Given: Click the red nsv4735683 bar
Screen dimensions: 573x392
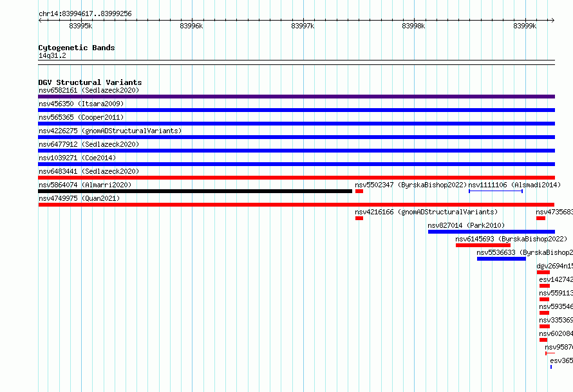Looking at the screenshot, I should click(541, 218).
